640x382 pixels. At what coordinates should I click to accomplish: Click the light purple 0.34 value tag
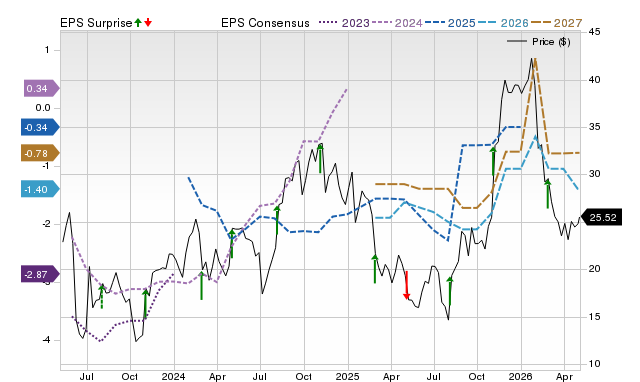pyautogui.click(x=41, y=88)
